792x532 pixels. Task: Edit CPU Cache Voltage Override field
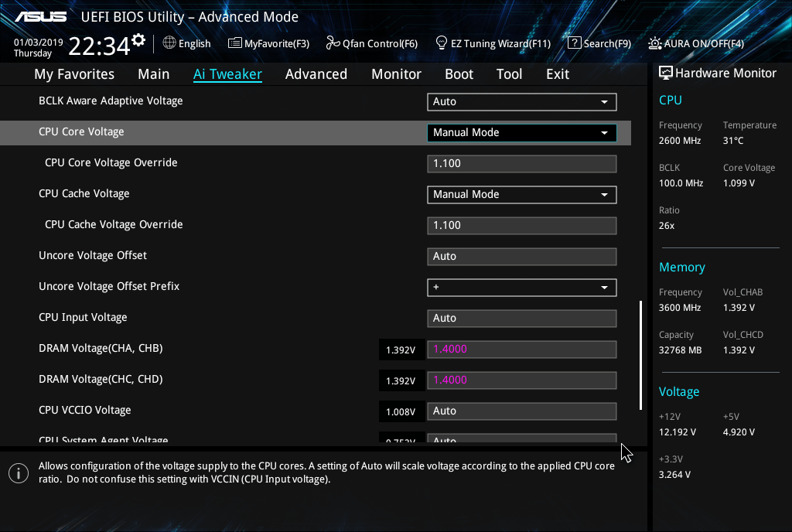pos(522,226)
